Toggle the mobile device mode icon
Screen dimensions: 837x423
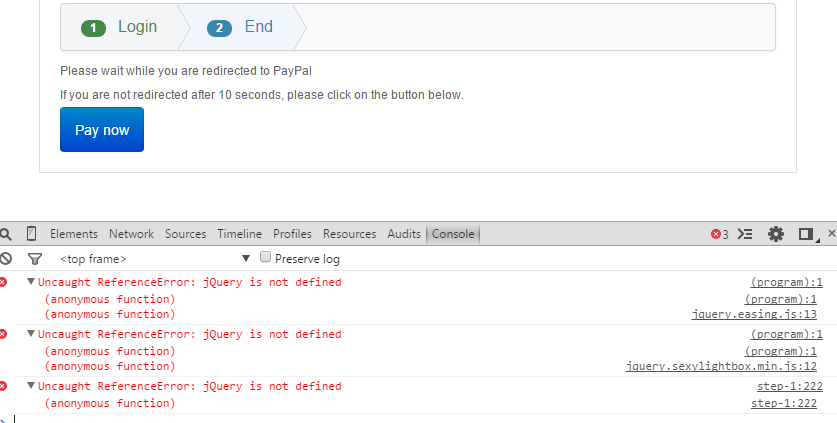point(31,234)
